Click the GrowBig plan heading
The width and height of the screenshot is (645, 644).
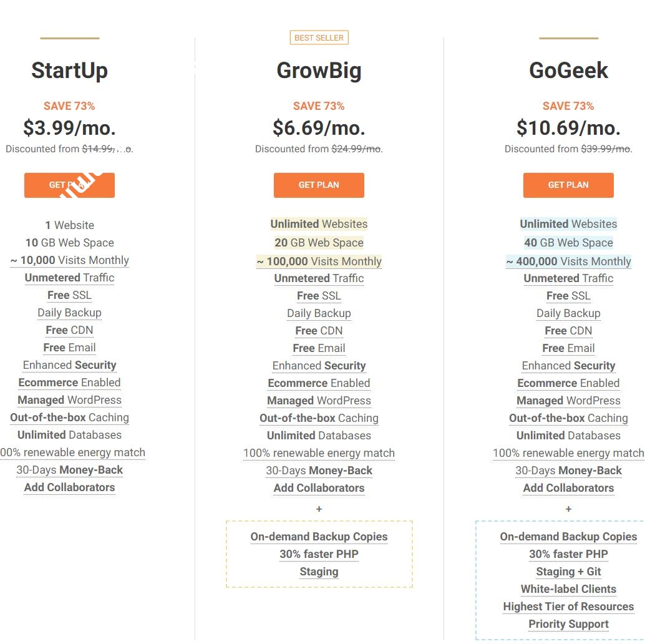[x=319, y=71]
